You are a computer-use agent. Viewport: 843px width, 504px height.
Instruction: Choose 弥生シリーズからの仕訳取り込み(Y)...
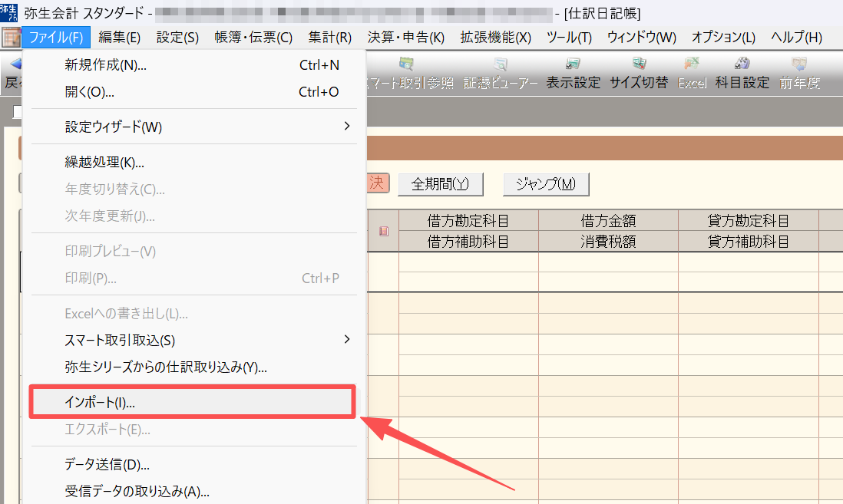click(x=194, y=367)
